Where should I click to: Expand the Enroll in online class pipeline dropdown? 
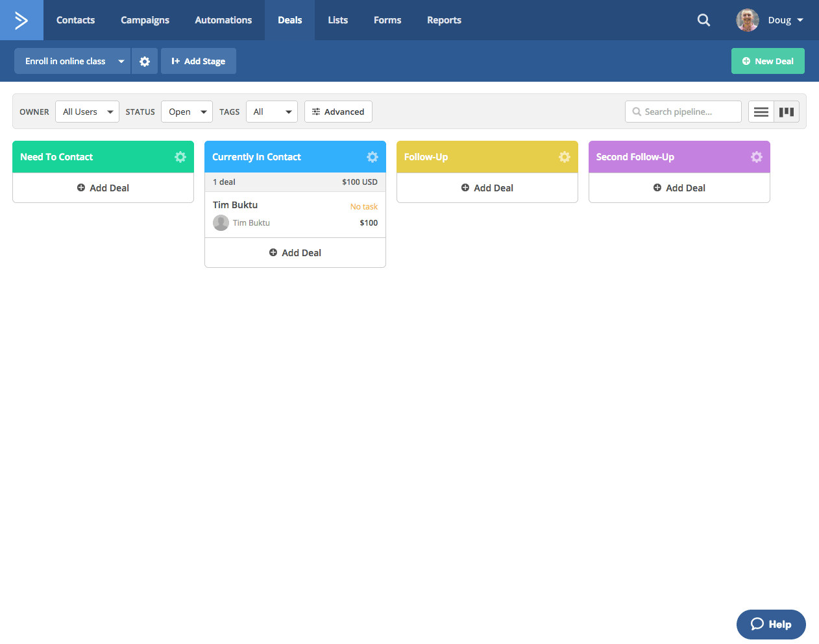72,61
